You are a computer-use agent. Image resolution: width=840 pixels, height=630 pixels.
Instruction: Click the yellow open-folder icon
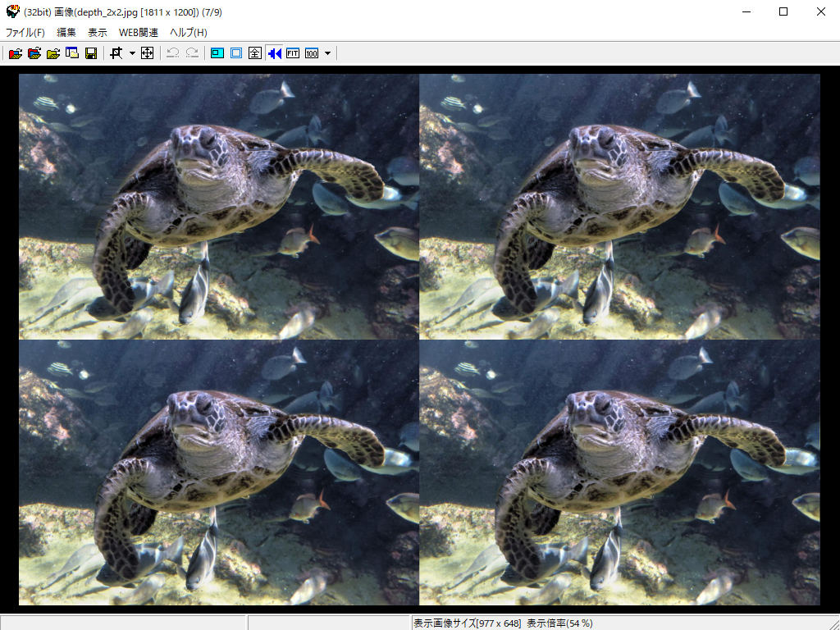(53, 53)
